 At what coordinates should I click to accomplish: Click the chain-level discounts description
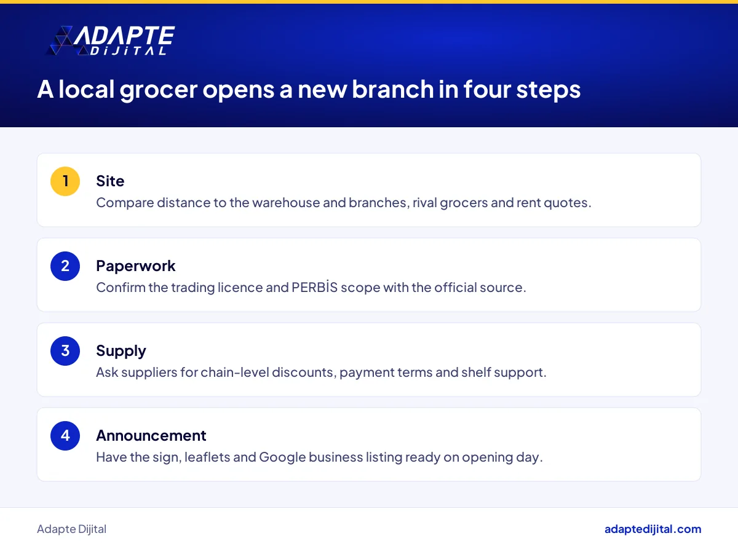point(321,373)
